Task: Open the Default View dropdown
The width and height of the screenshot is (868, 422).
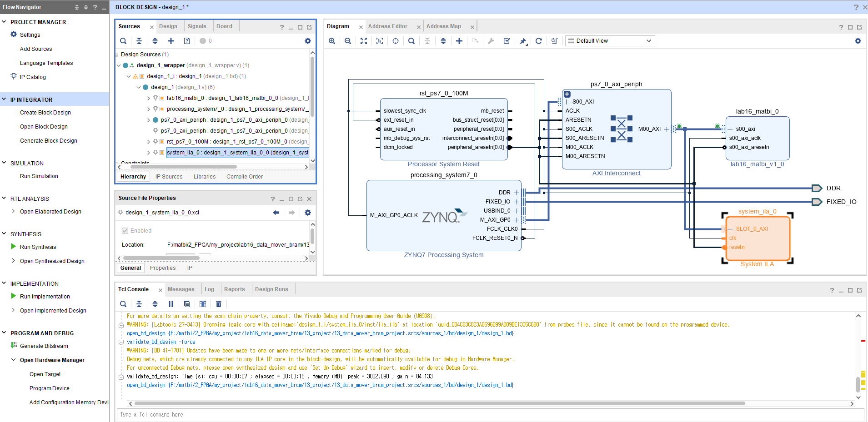Action: pyautogui.click(x=610, y=41)
